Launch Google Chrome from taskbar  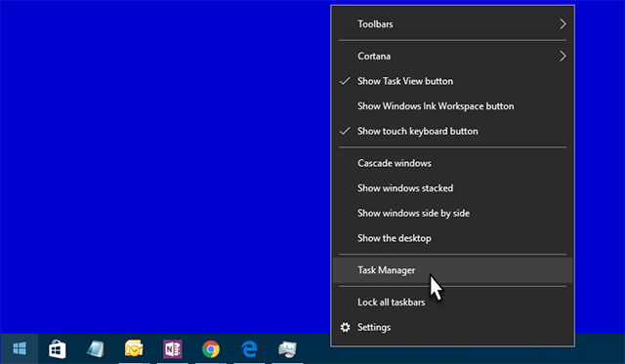(x=211, y=349)
